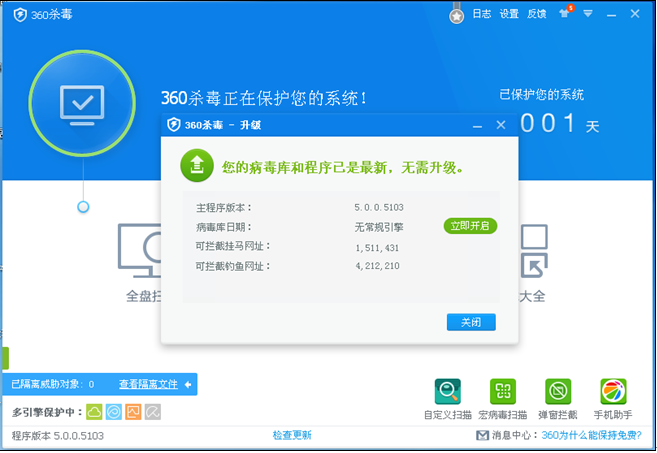Expand the main menu dropdown triangle
Screen dimensions: 657x453
click(587, 14)
